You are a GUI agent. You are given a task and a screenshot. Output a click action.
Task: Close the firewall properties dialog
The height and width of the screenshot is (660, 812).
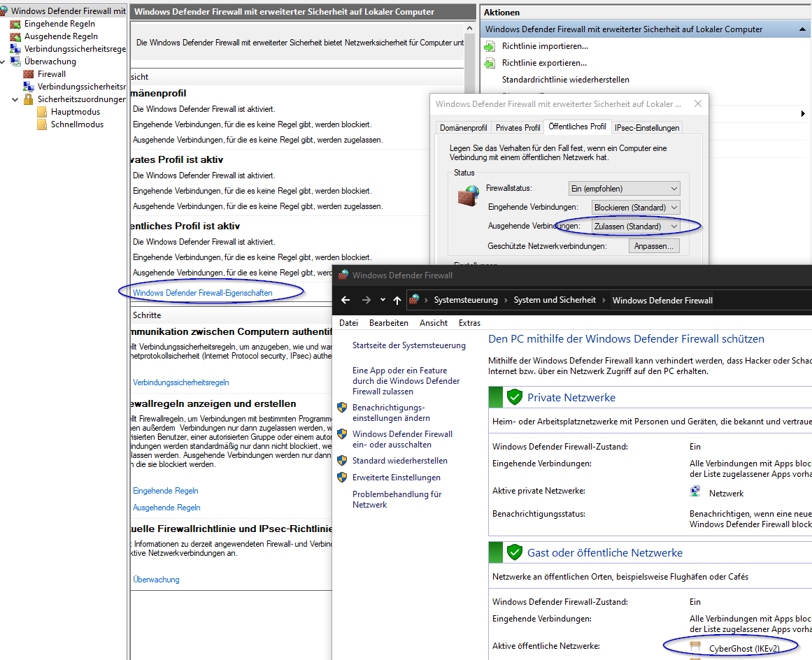tap(697, 104)
